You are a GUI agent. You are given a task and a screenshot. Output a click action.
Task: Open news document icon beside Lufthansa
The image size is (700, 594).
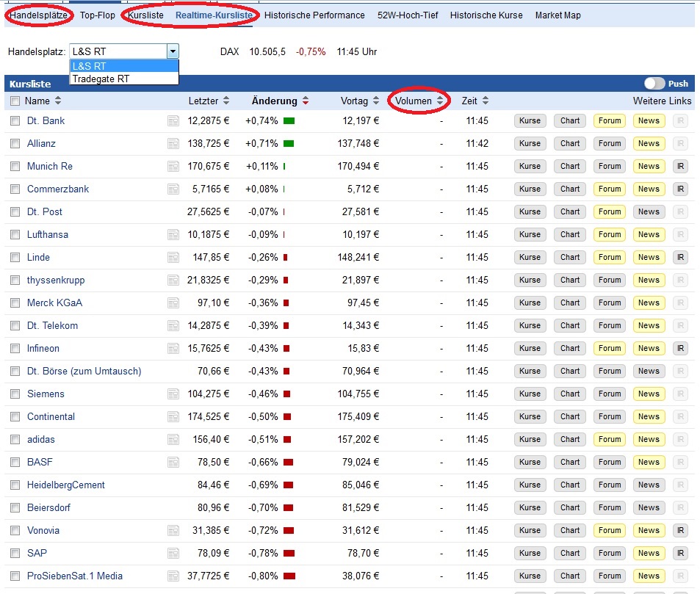[x=173, y=235]
